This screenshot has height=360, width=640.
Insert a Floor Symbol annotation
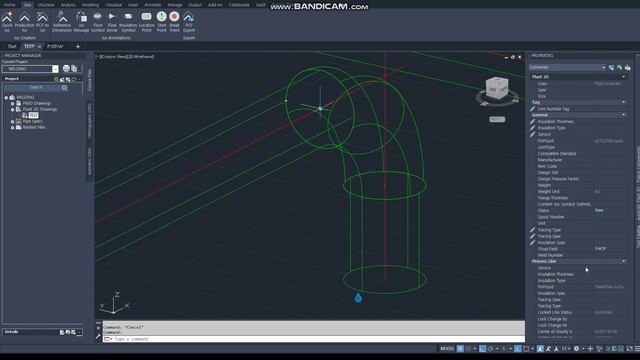coord(98,21)
